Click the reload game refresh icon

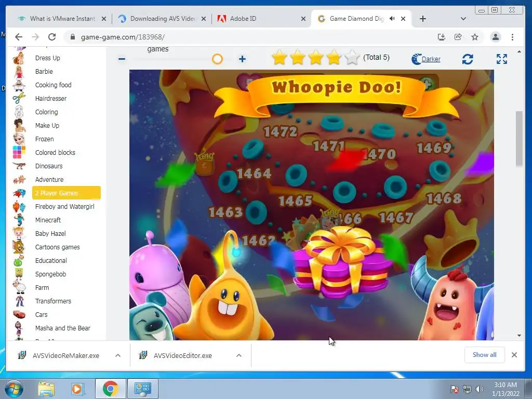pos(468,59)
